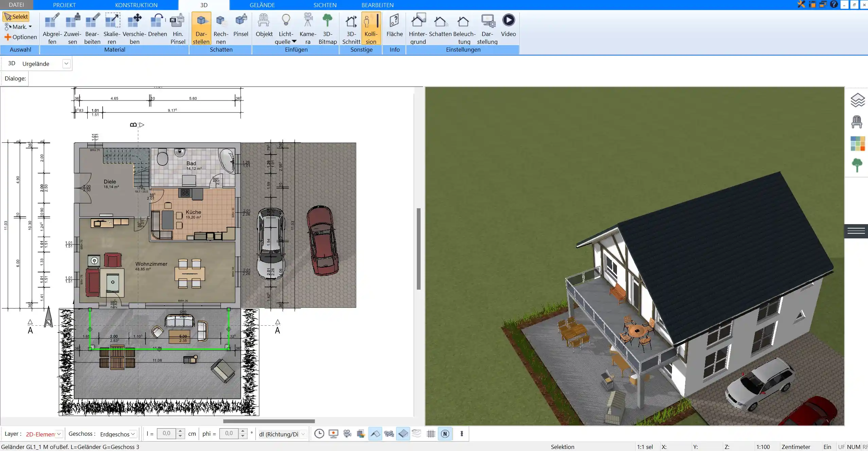Open the Mark. dropdown arrow
The image size is (868, 451).
point(30,27)
